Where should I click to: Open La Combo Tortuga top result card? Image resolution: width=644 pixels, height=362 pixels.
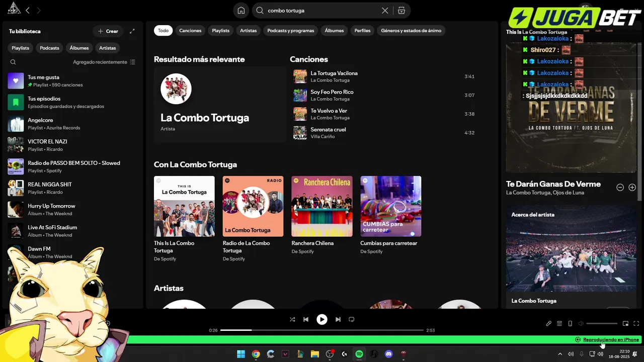tap(220, 105)
